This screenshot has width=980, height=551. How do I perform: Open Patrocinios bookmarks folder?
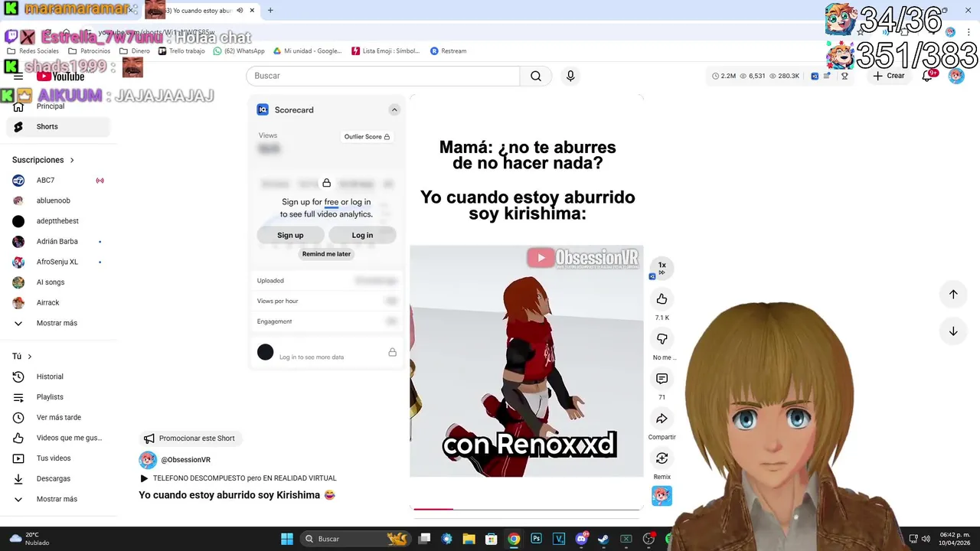pos(90,51)
